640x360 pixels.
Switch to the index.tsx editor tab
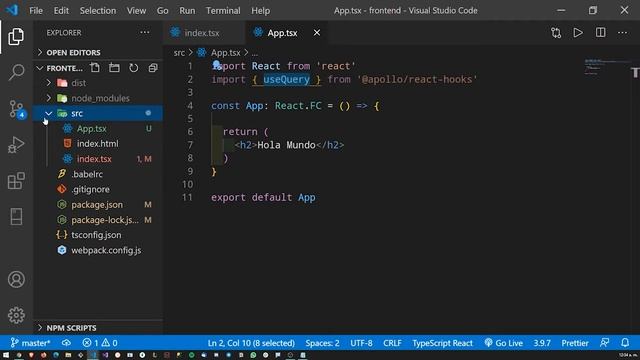click(202, 33)
